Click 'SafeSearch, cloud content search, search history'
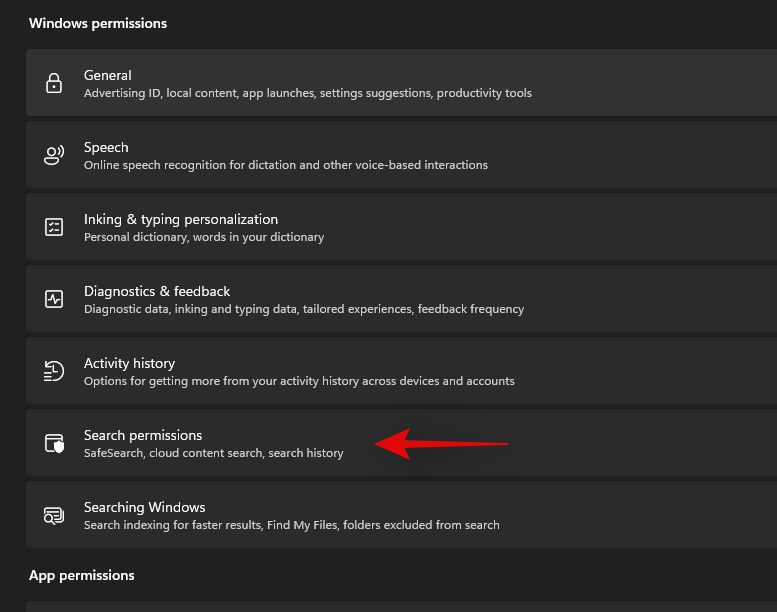Viewport: 777px width, 612px height. tap(214, 453)
